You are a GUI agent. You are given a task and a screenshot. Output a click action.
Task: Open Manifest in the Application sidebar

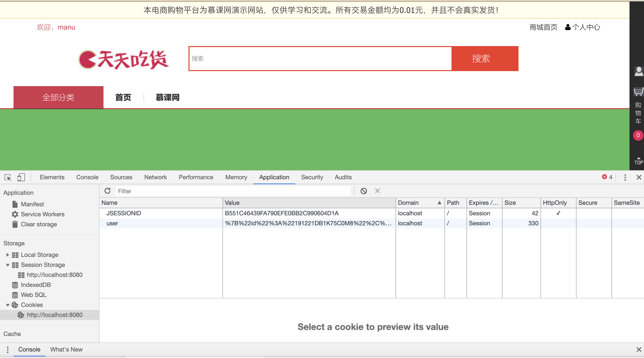point(32,204)
